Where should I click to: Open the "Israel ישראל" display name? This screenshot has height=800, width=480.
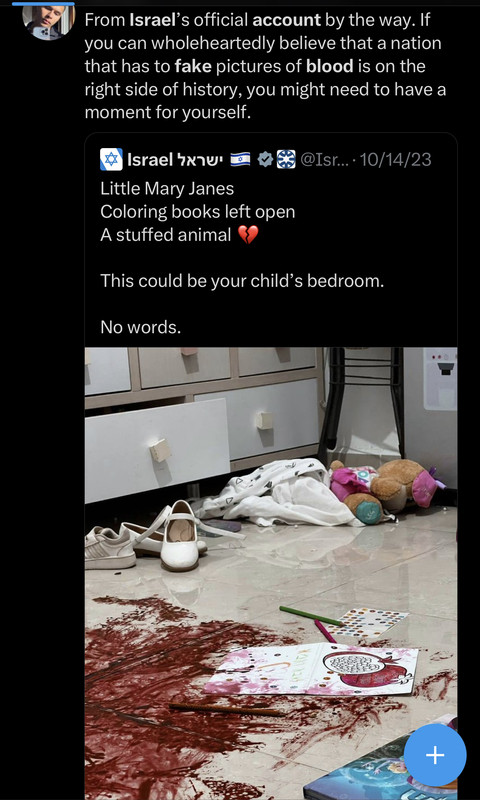pyautogui.click(x=175, y=160)
